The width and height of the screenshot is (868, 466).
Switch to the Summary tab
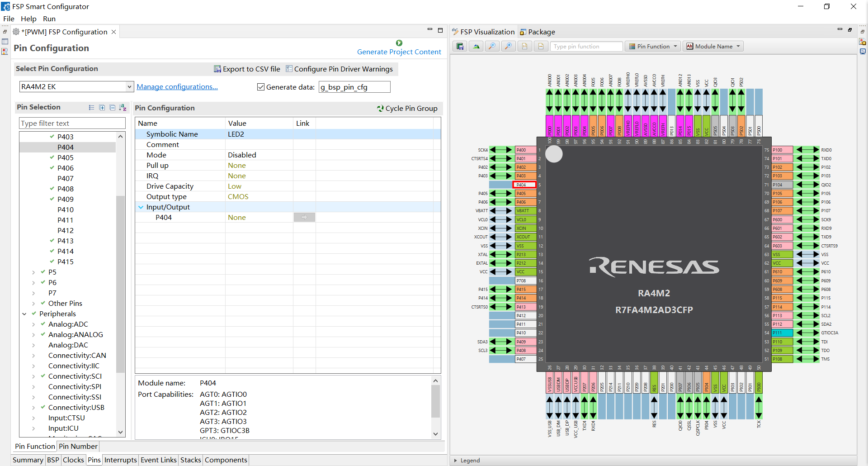[x=28, y=460]
